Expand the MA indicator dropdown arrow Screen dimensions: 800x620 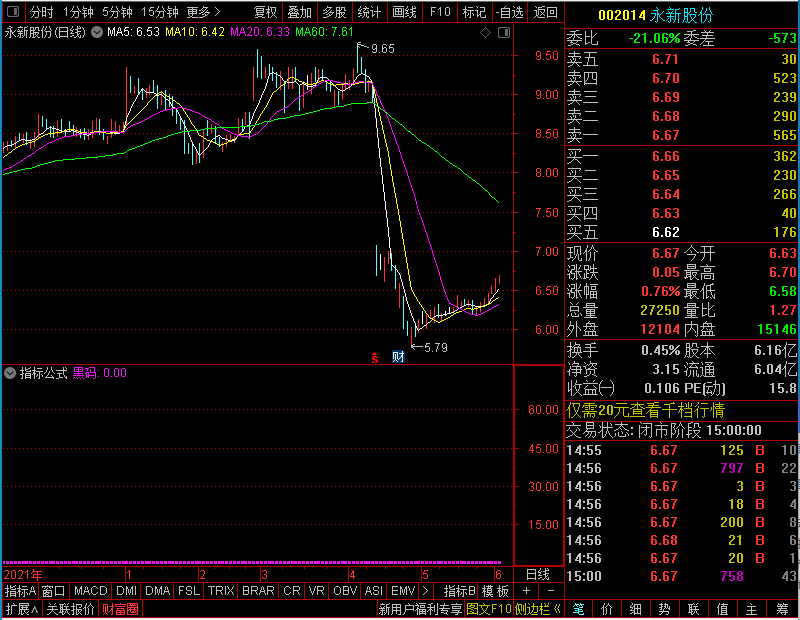tap(96, 32)
